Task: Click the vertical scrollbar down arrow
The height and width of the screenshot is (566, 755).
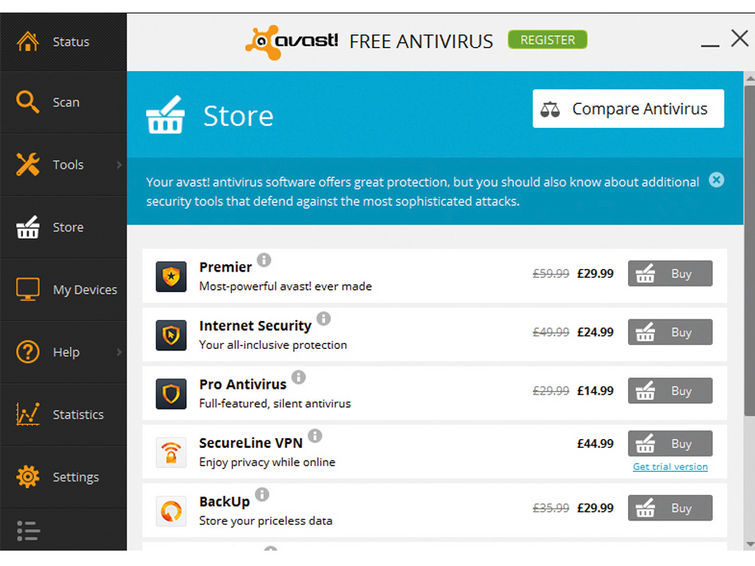Action: point(749,544)
